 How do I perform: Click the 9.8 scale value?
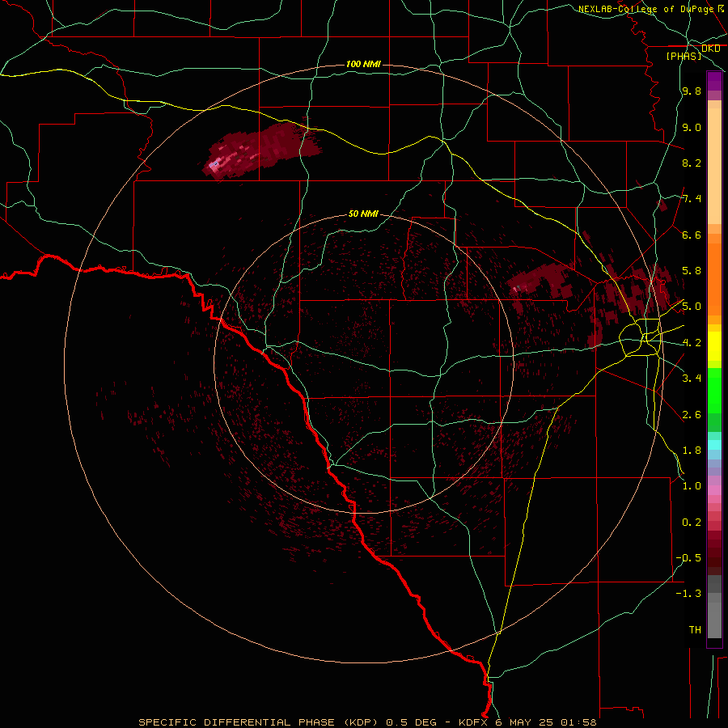tap(692, 91)
